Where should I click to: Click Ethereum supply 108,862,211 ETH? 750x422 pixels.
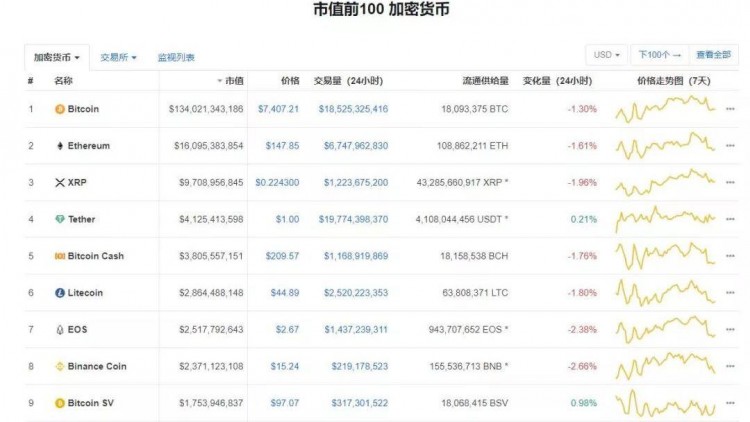[x=473, y=146]
